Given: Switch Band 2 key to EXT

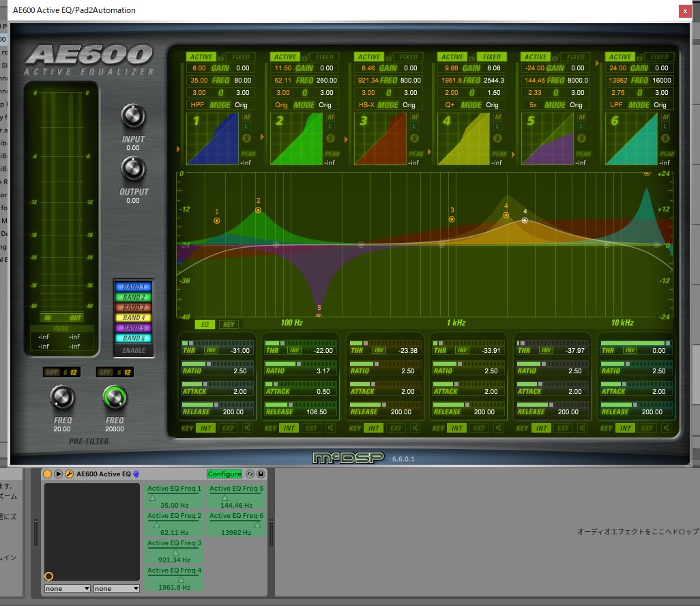Looking at the screenshot, I should point(311,429).
